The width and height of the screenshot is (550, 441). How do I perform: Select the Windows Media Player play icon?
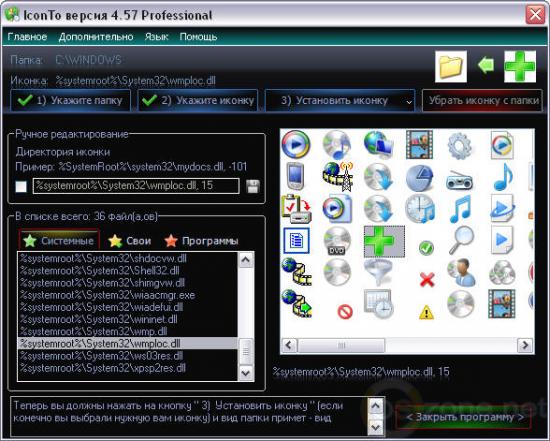(296, 144)
